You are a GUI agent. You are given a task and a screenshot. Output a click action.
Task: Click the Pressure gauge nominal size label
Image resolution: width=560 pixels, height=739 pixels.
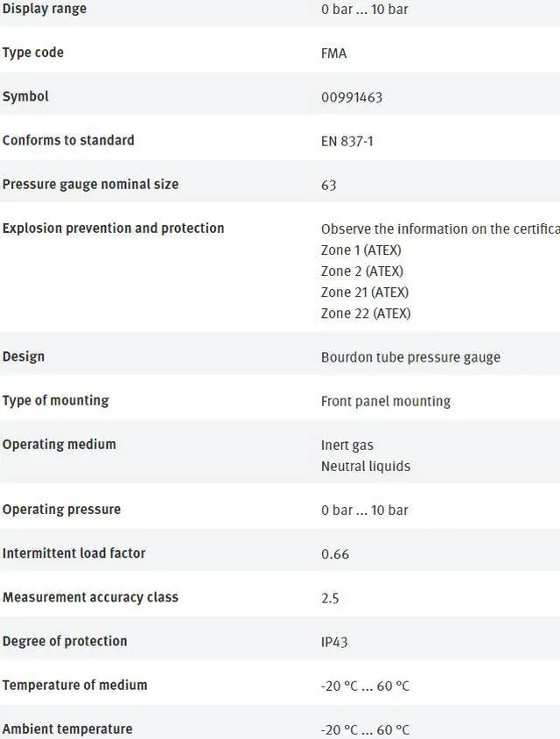[90, 184]
